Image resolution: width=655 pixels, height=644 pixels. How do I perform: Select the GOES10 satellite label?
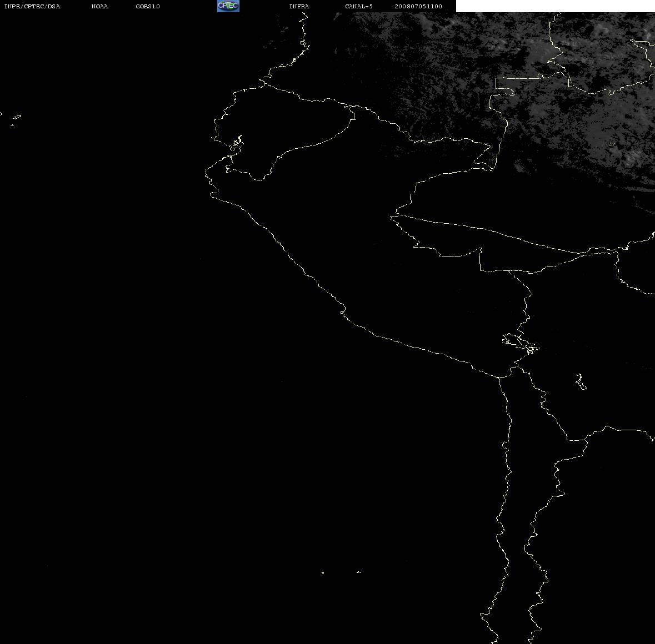coord(148,6)
